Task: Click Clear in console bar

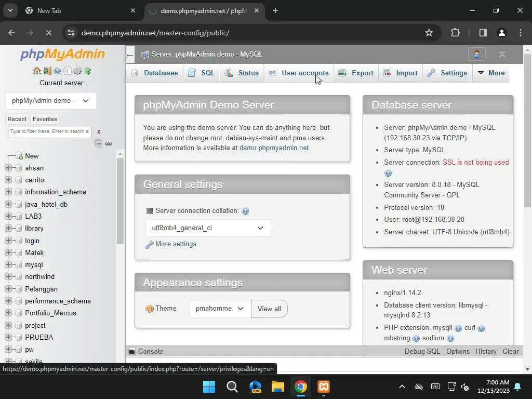Action: click(511, 352)
